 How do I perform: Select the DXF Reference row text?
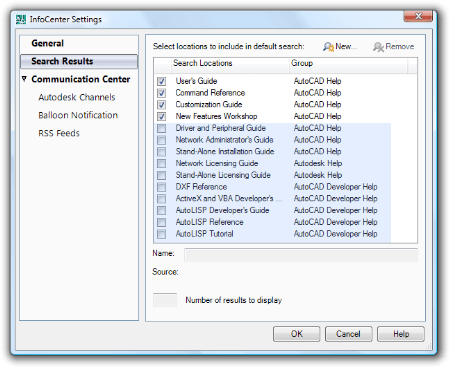coord(201,187)
